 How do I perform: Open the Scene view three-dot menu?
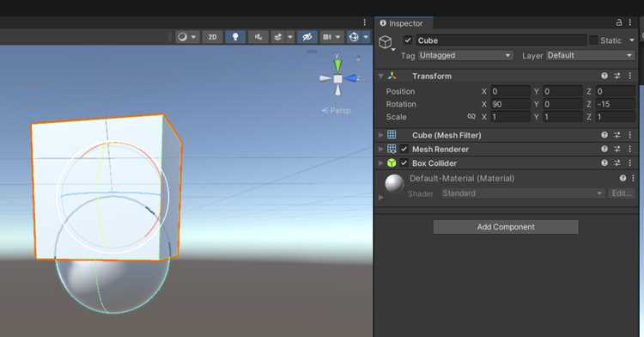coord(364,22)
